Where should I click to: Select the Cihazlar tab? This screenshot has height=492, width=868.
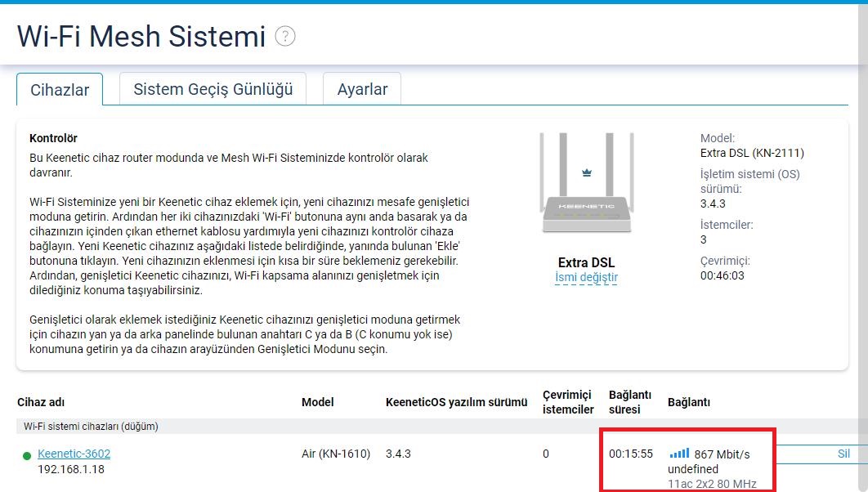coord(60,90)
